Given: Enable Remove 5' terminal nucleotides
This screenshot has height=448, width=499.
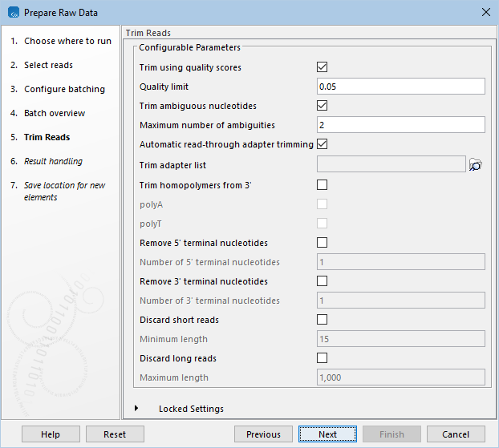Looking at the screenshot, I should point(323,243).
